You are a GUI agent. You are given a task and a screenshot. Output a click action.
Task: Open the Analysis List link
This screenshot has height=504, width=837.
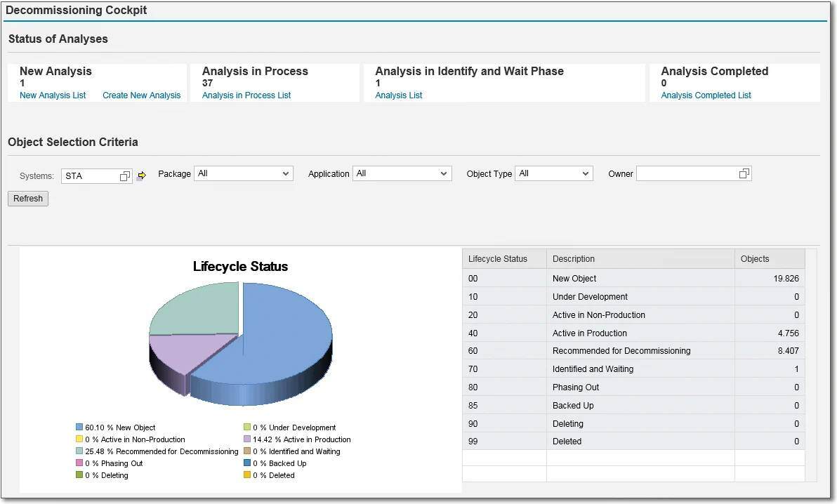[x=398, y=95]
